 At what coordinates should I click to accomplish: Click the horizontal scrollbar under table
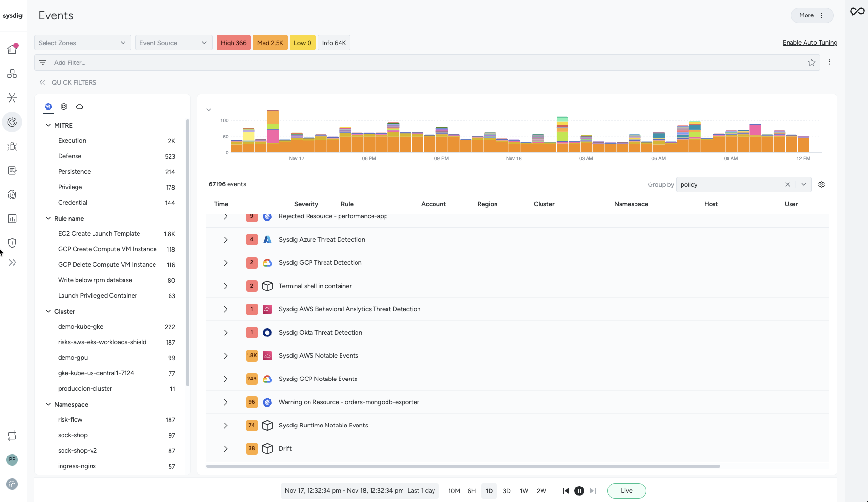coord(463,466)
